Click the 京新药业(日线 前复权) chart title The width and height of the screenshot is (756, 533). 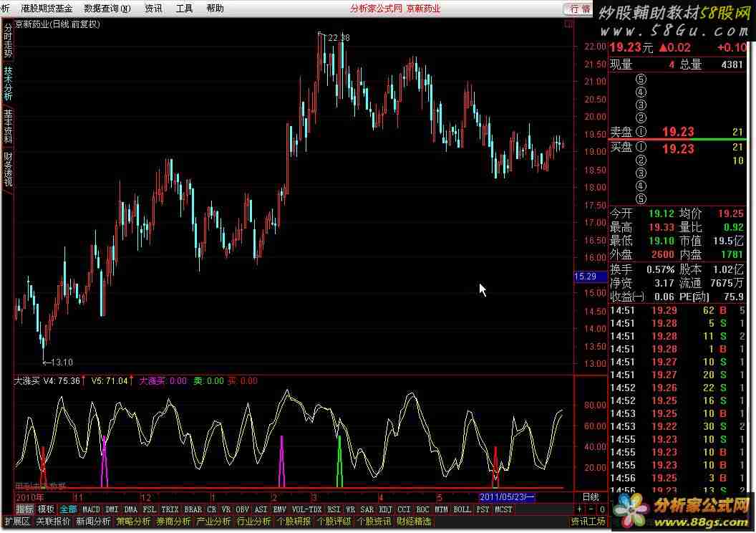pos(57,24)
